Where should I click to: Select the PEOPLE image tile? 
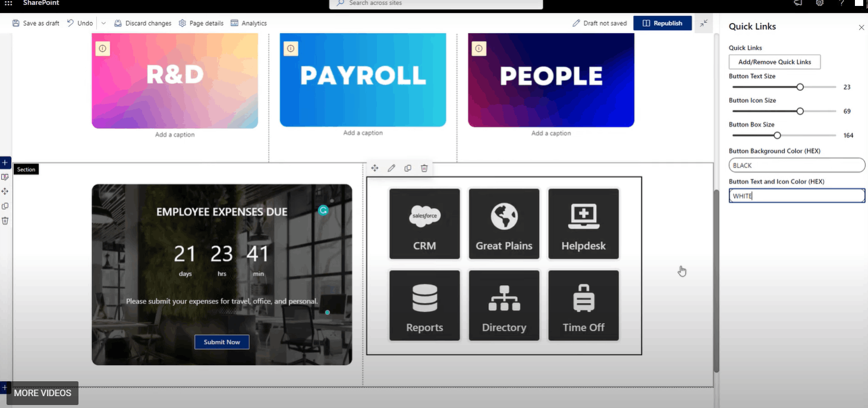tap(551, 80)
